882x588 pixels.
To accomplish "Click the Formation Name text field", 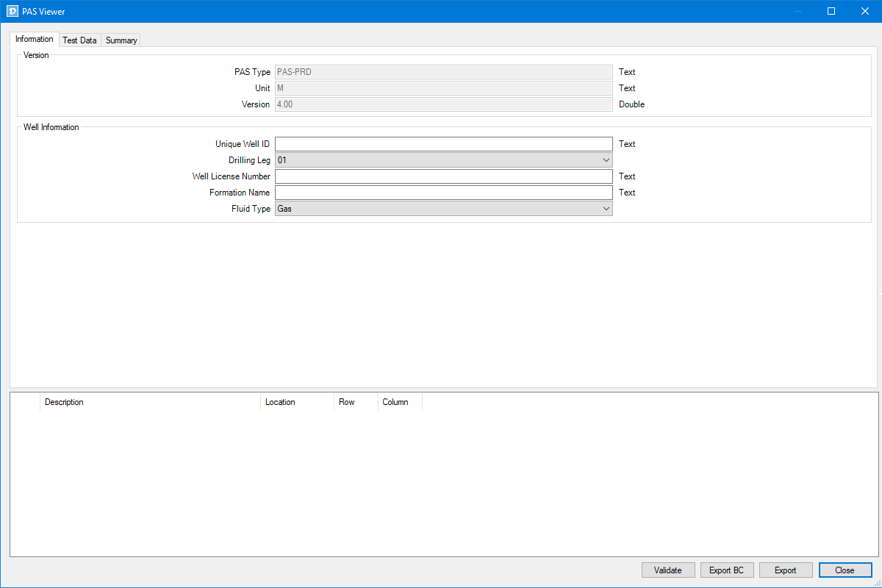I will tap(443, 193).
